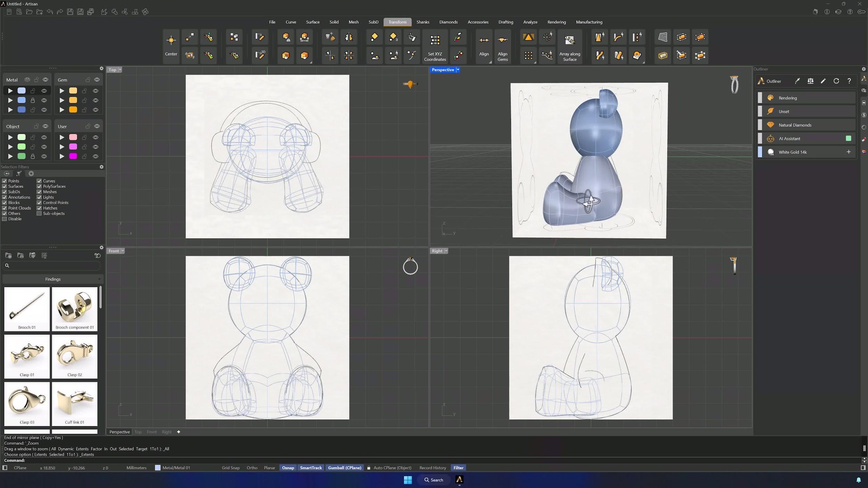Switch to the Manufacturing tab
This screenshot has width=868, height=488.
pyautogui.click(x=589, y=22)
